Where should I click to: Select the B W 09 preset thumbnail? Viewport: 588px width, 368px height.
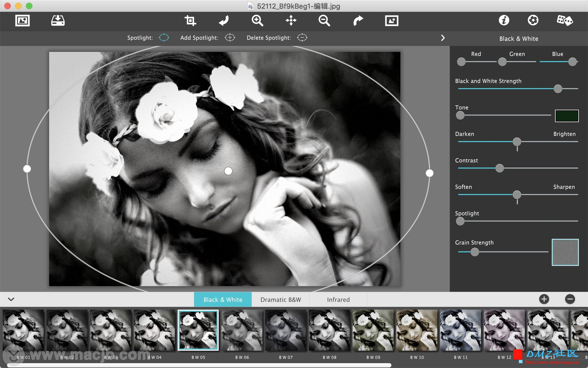click(373, 330)
